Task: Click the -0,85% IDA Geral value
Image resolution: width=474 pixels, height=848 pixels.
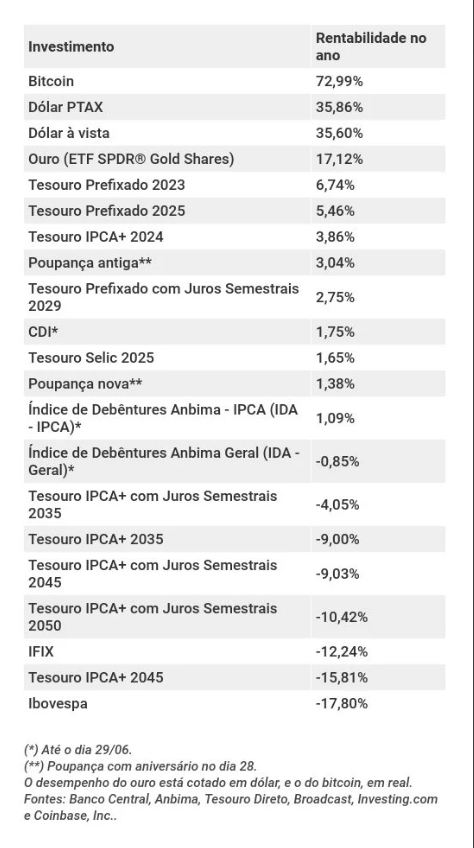Action: tap(338, 462)
